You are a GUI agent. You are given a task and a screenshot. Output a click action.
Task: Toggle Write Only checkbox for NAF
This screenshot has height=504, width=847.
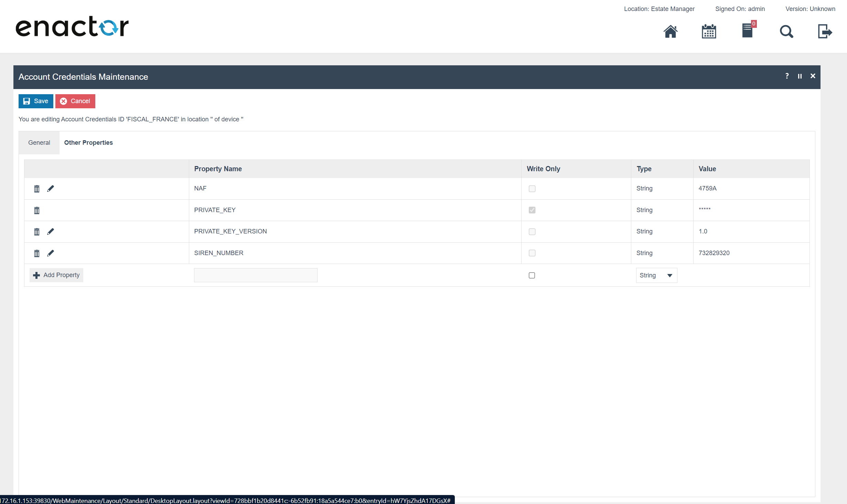click(532, 189)
